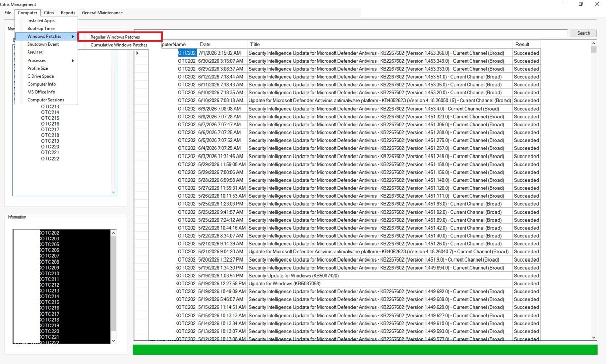Select the 7/1/2026 3:15:02 AM date cell
Viewport: 606px width, 364px height.
pyautogui.click(x=222, y=53)
